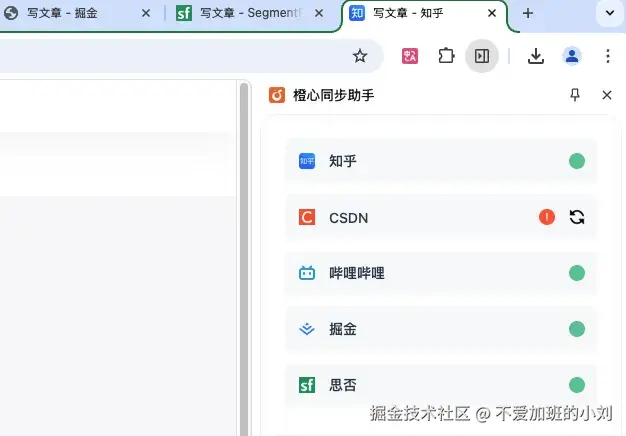Open the Extensions puzzle icon

click(x=446, y=56)
